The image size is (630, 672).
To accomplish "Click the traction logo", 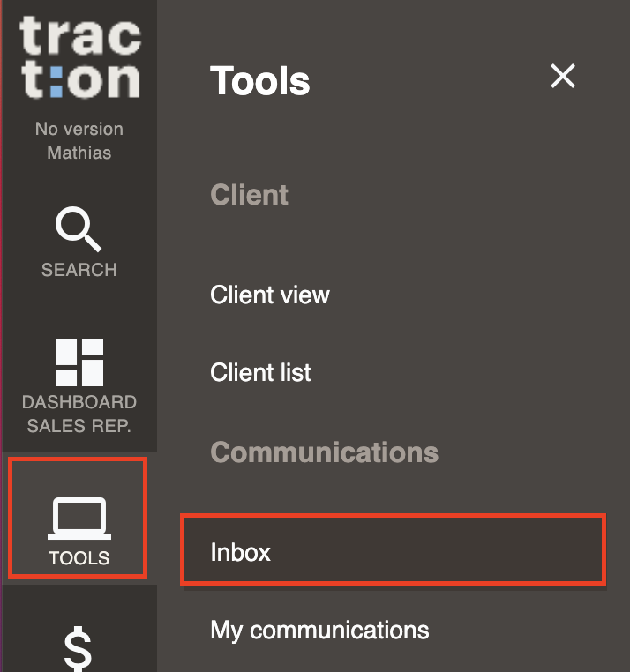I will click(80, 56).
